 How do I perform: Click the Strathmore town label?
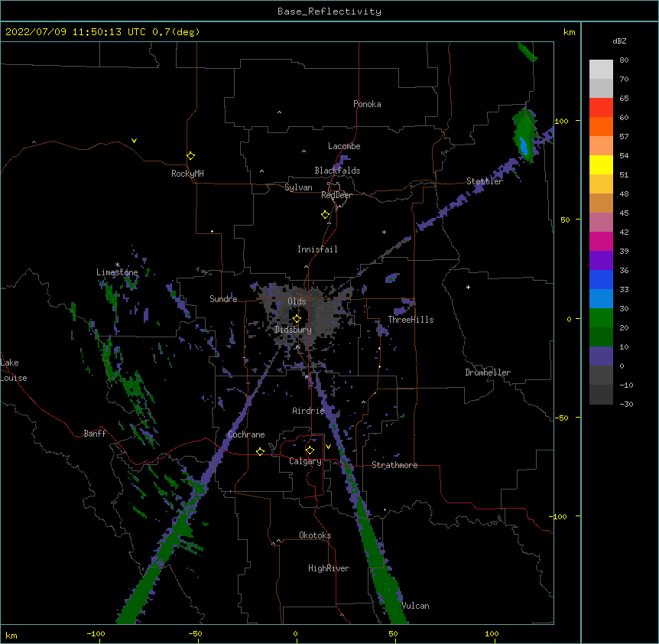click(x=394, y=465)
